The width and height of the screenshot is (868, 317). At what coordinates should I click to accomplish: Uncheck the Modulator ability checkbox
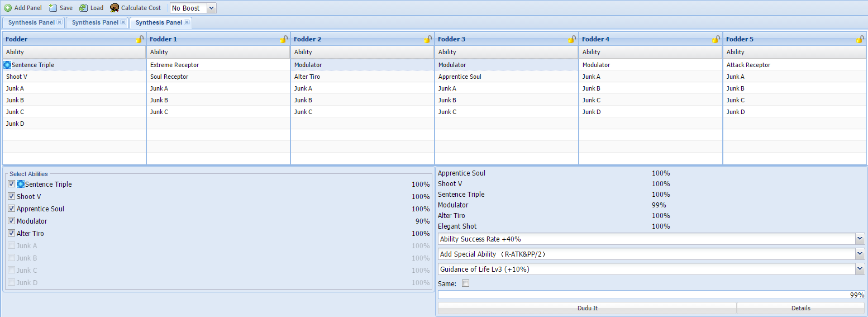click(x=12, y=221)
